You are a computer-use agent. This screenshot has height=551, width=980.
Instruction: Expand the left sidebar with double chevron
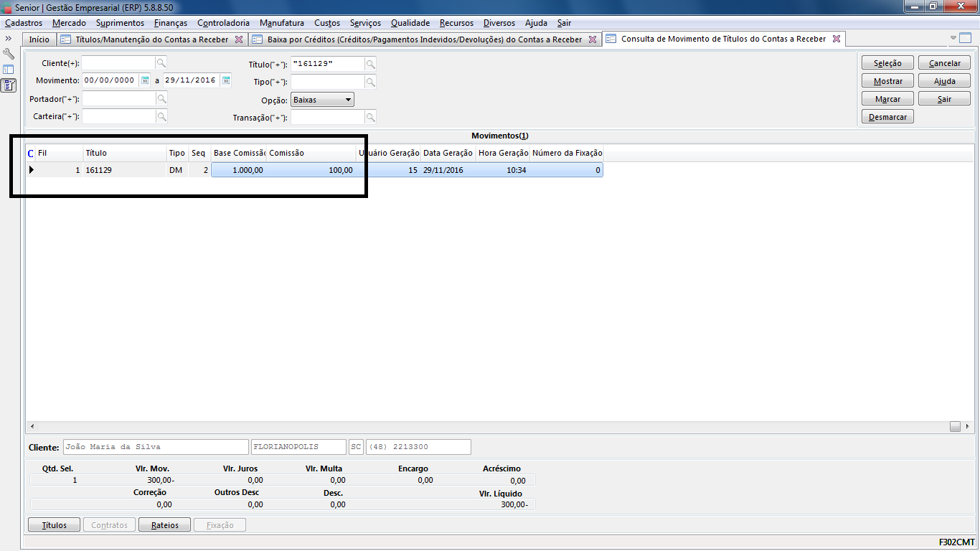coord(9,38)
